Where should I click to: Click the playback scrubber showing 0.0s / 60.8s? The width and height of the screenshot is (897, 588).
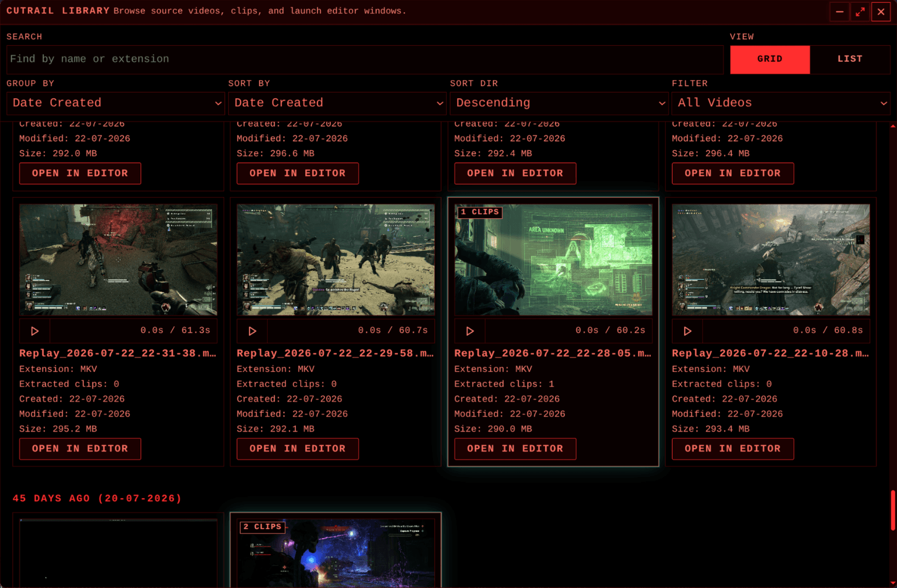[x=786, y=331]
